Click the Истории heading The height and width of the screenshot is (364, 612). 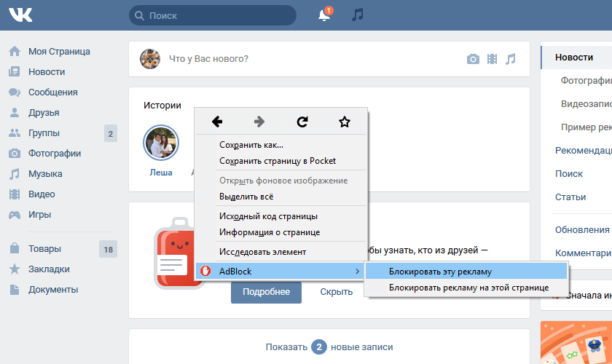tap(162, 106)
